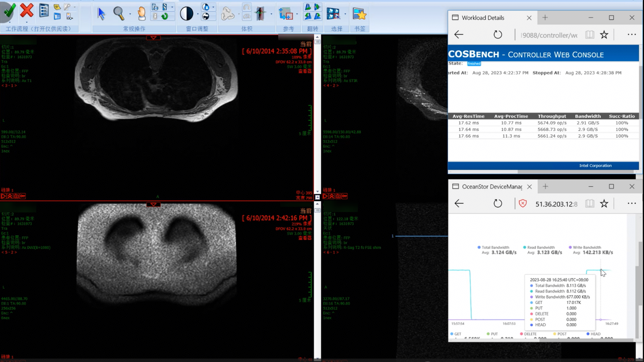Image resolution: width=644 pixels, height=362 pixels.
Task: Refresh the OceanStor DeviceManager page
Action: (498, 204)
